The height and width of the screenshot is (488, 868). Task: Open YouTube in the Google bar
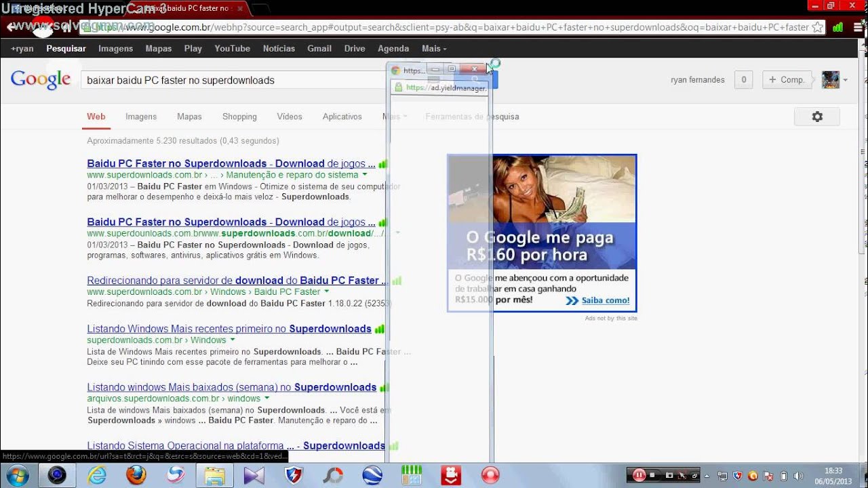233,49
